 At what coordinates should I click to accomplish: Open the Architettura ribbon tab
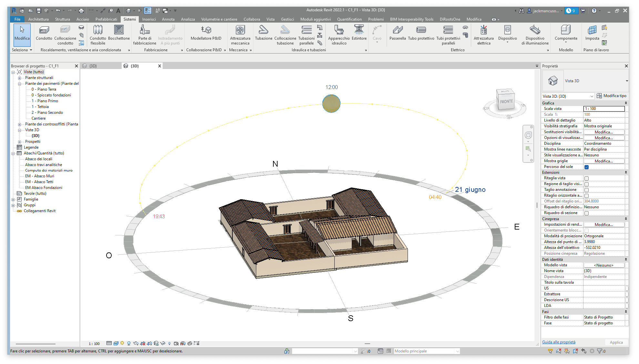(38, 19)
